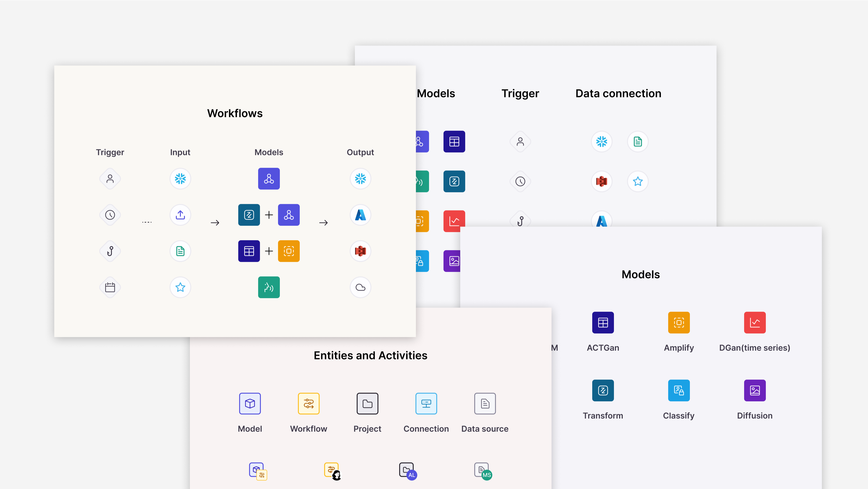
Task: Select the webhook hook trigger in Workflows
Action: 110,251
